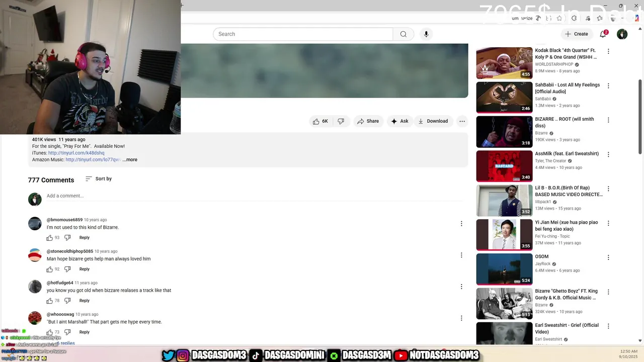Click the Create button

(x=576, y=34)
